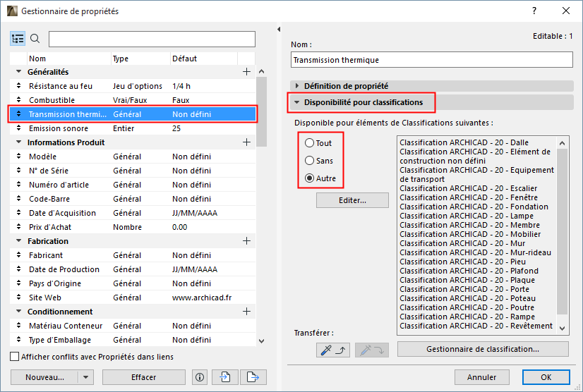Screen dimensions: 583x392
Task: Inject classification settings with syringe icon
Action: (372, 350)
